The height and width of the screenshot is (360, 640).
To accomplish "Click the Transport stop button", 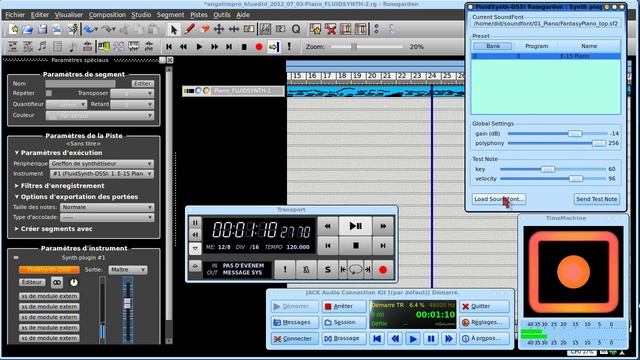I will [355, 245].
